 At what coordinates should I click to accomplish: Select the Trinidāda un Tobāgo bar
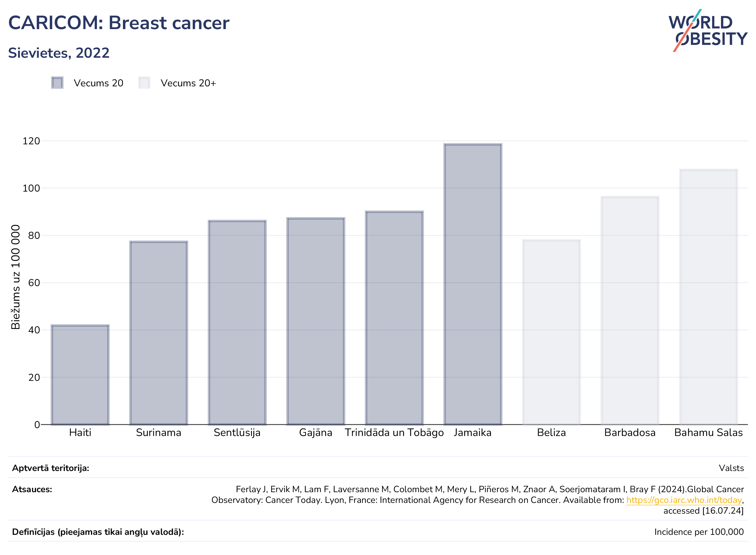point(394,318)
